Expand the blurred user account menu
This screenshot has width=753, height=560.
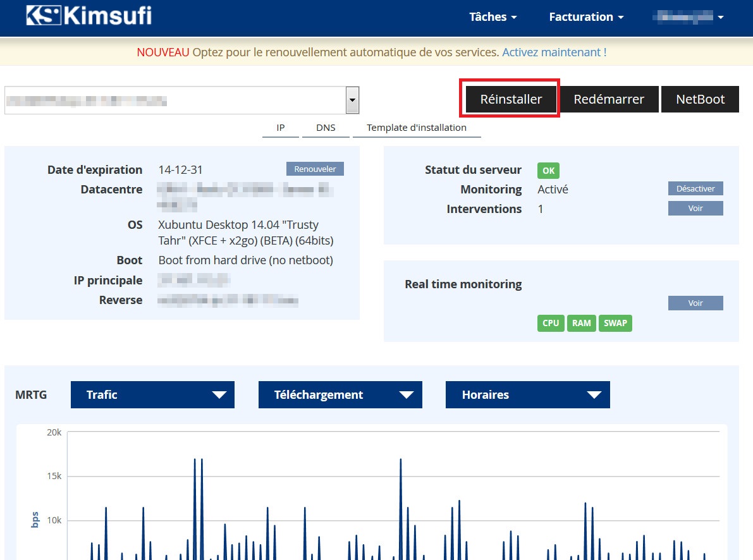688,17
